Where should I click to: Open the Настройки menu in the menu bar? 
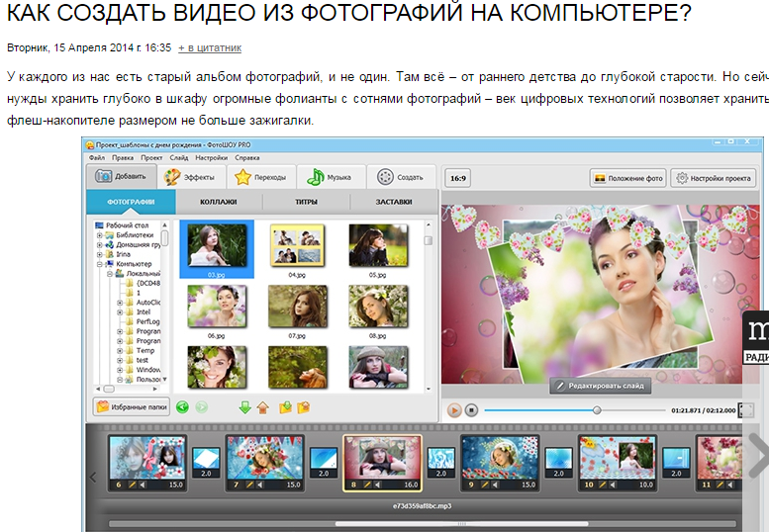point(211,157)
